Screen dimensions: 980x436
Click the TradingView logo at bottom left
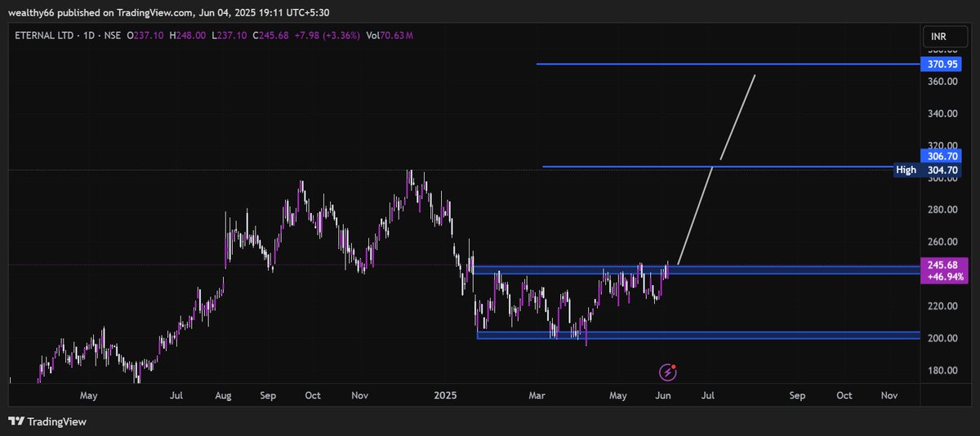click(x=47, y=422)
